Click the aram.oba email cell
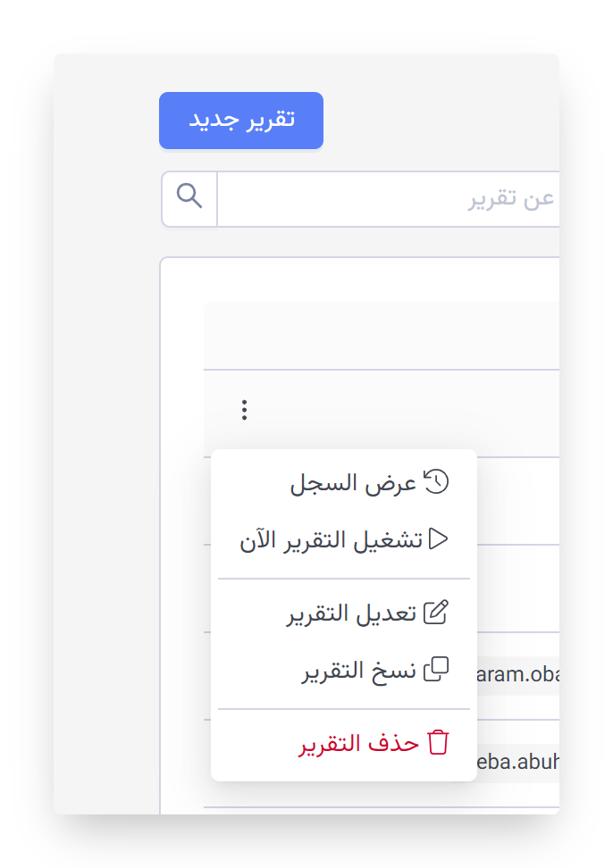Image resolution: width=613 pixels, height=868 pixels. coord(517,674)
